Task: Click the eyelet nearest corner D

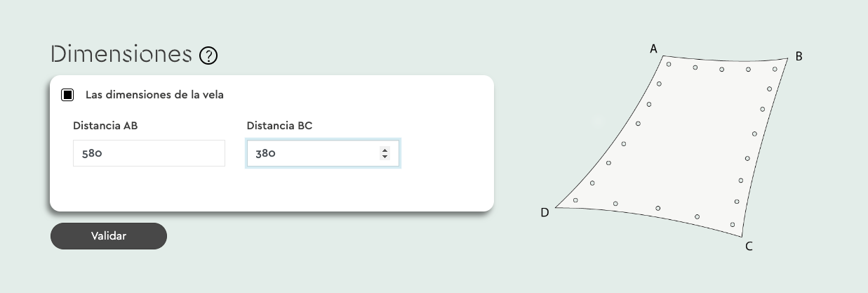Action: (575, 200)
